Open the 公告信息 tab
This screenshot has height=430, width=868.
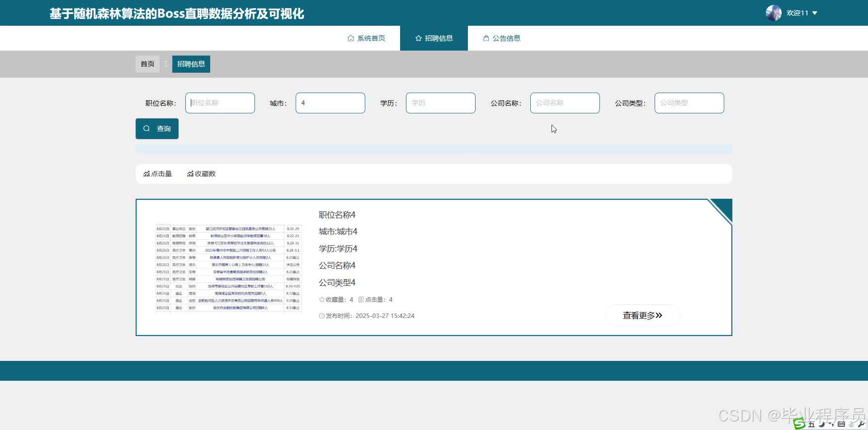click(502, 38)
